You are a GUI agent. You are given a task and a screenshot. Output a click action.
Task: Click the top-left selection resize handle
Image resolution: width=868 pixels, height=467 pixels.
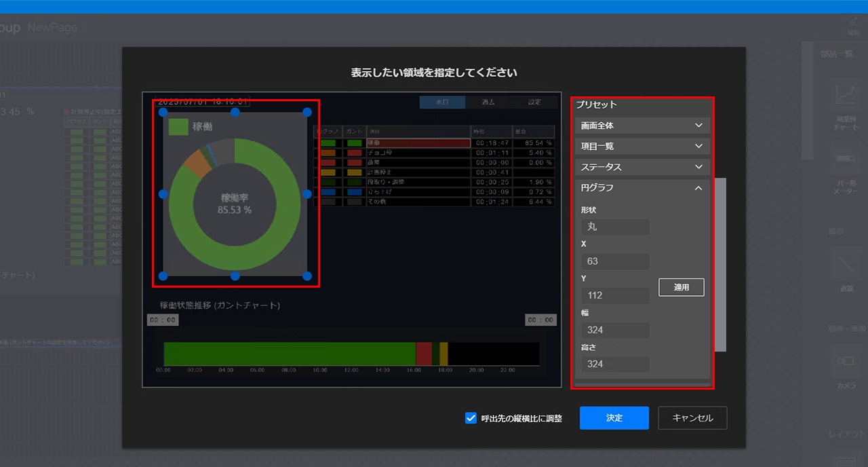tap(163, 112)
